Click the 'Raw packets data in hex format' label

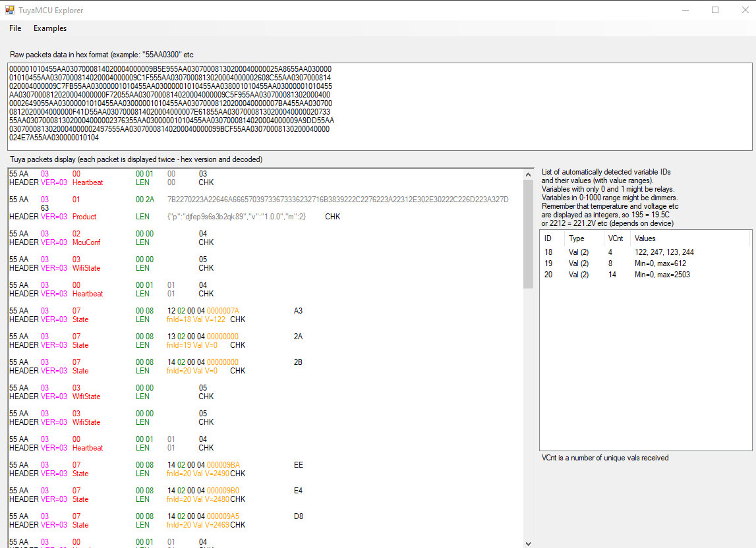[x=102, y=55]
